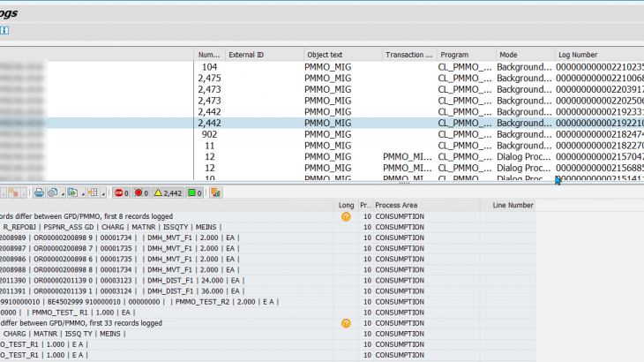The image size is (644, 362).
Task: Click the print icon in message toolbar
Action: 39,192
